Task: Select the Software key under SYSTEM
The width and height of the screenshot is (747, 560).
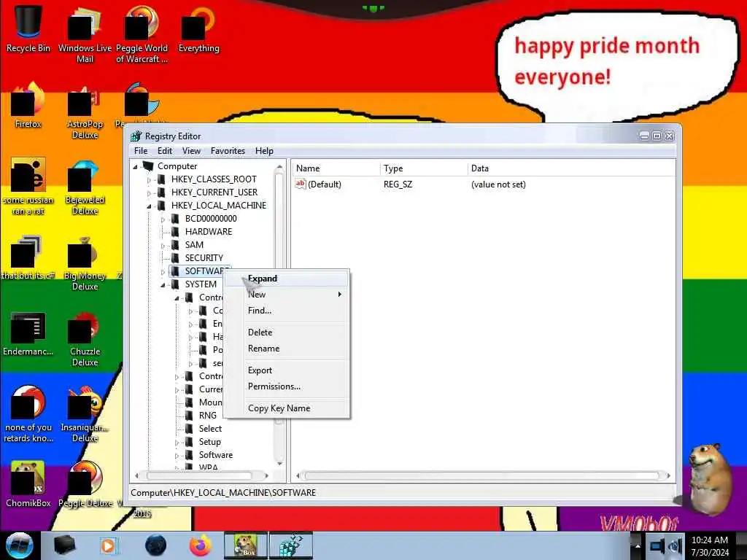Action: (x=215, y=455)
